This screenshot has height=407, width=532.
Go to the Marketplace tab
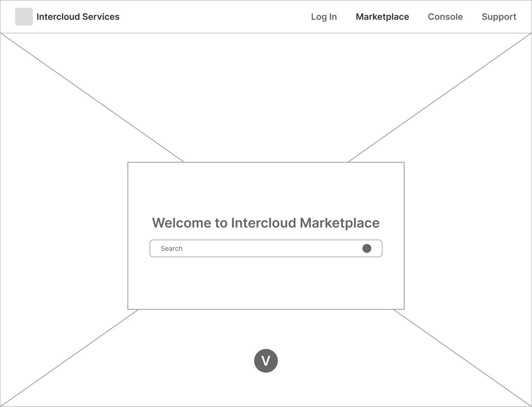pos(382,17)
